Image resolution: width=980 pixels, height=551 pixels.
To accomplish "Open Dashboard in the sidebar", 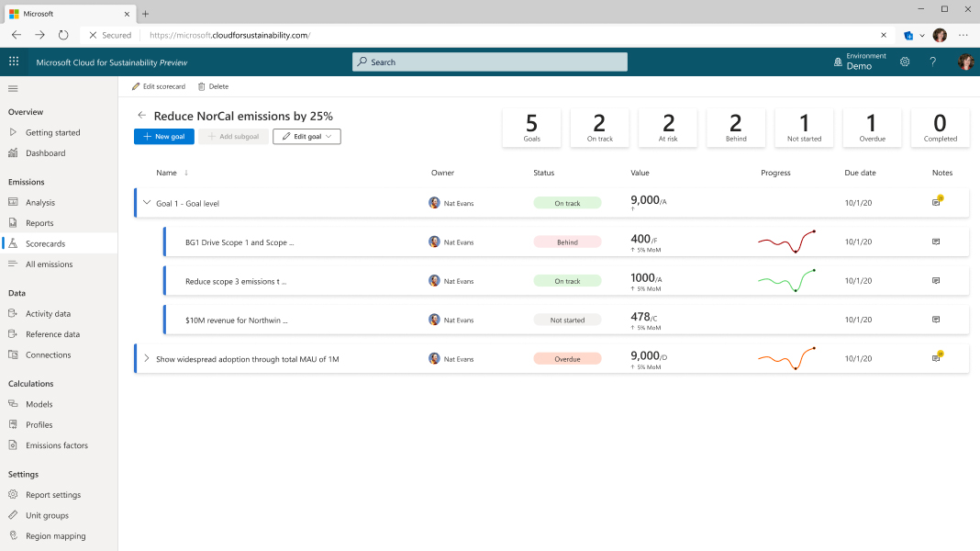I will [45, 153].
